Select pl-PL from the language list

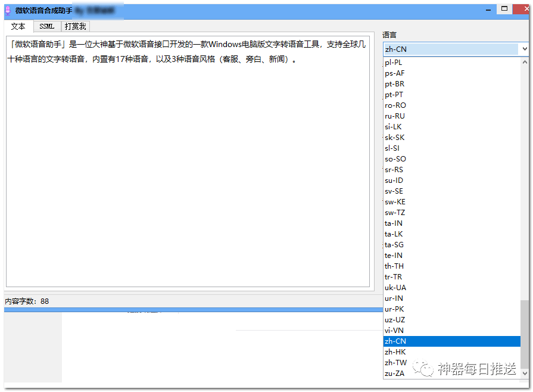pyautogui.click(x=452, y=62)
